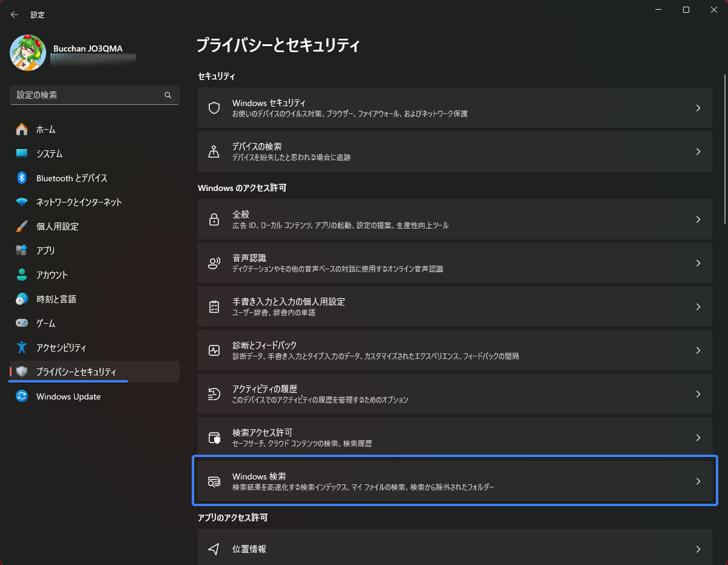Click the magnifier icon in search box
728x565 pixels.
168,95
